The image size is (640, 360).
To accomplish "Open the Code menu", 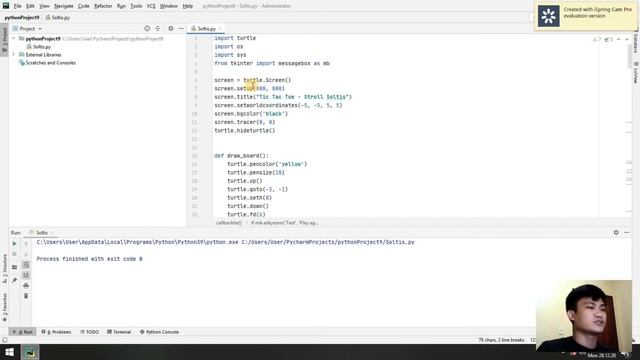I will tap(83, 6).
